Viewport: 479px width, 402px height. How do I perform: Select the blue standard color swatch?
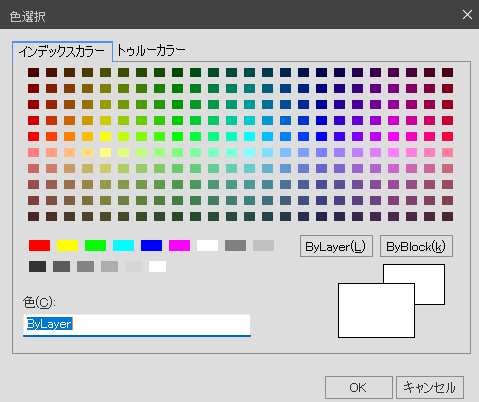(x=151, y=246)
